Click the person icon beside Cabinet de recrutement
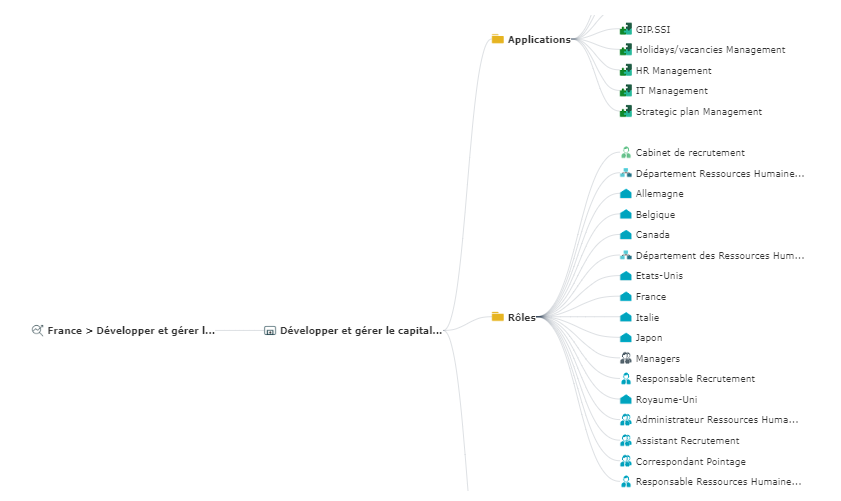 tap(626, 153)
